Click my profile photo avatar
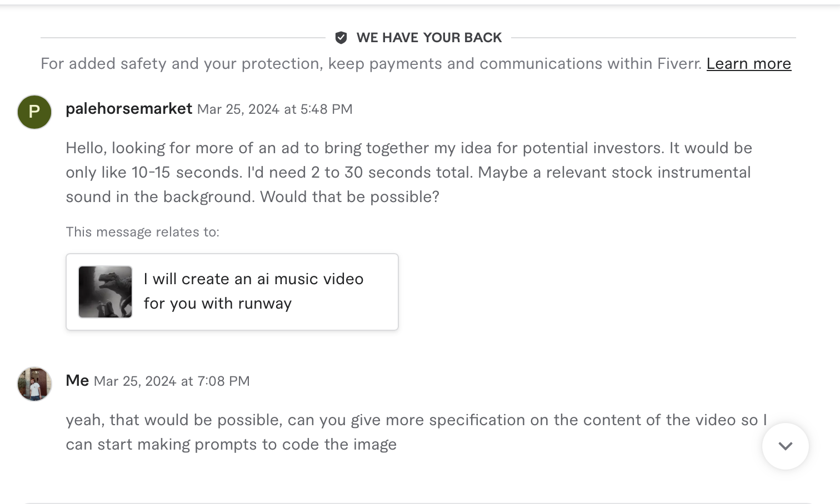Image resolution: width=840 pixels, height=504 pixels. point(34,384)
